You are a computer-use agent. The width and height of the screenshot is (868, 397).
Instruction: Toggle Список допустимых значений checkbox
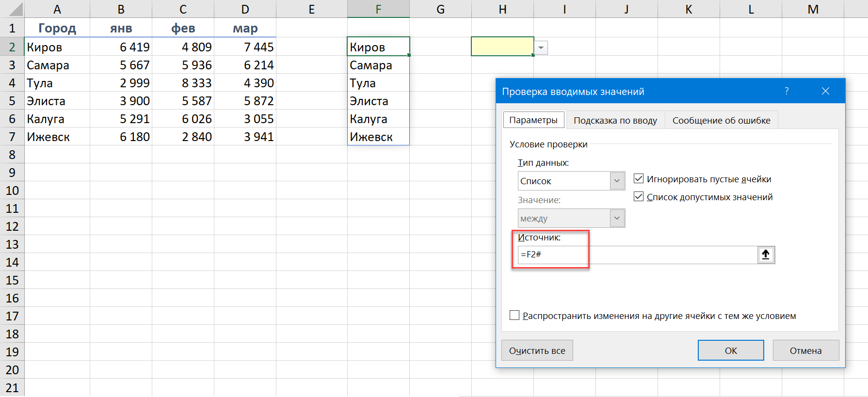[639, 197]
